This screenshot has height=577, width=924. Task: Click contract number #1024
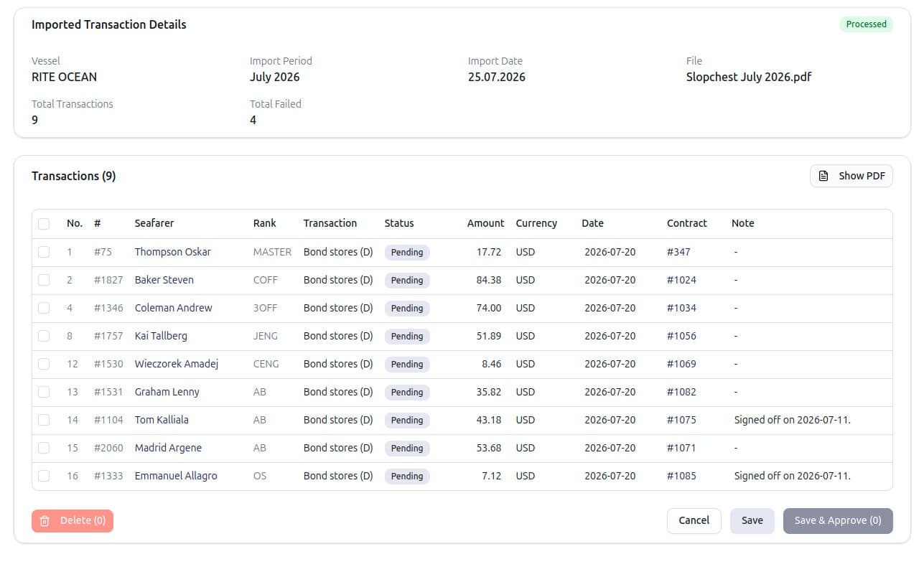pyautogui.click(x=681, y=280)
